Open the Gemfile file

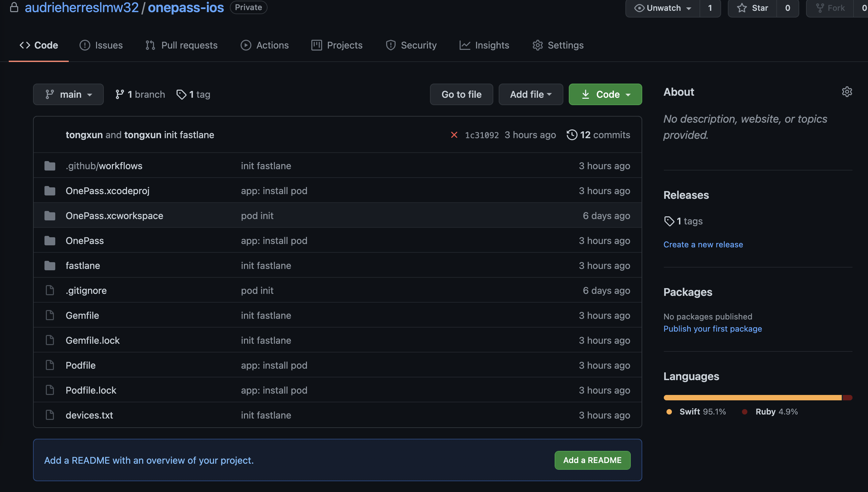click(x=82, y=316)
